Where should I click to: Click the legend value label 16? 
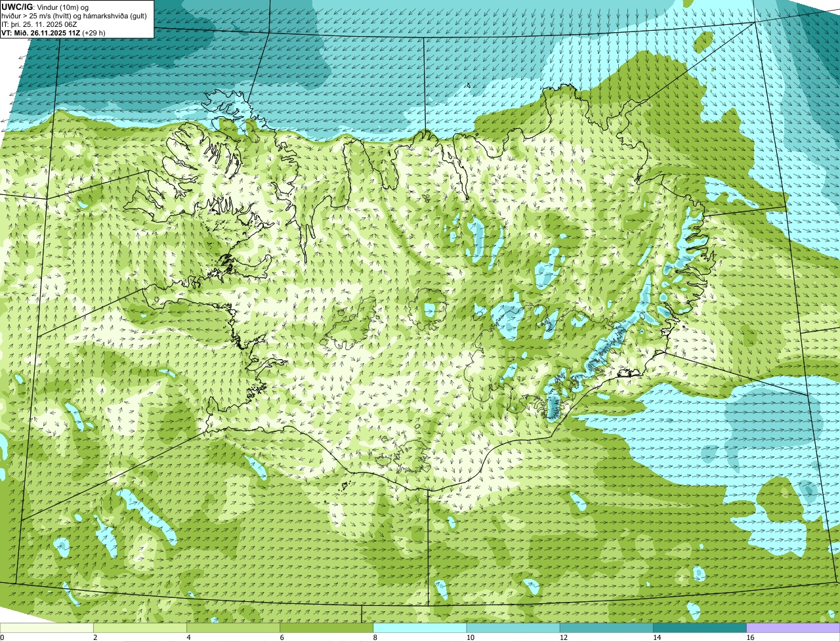pyautogui.click(x=750, y=637)
